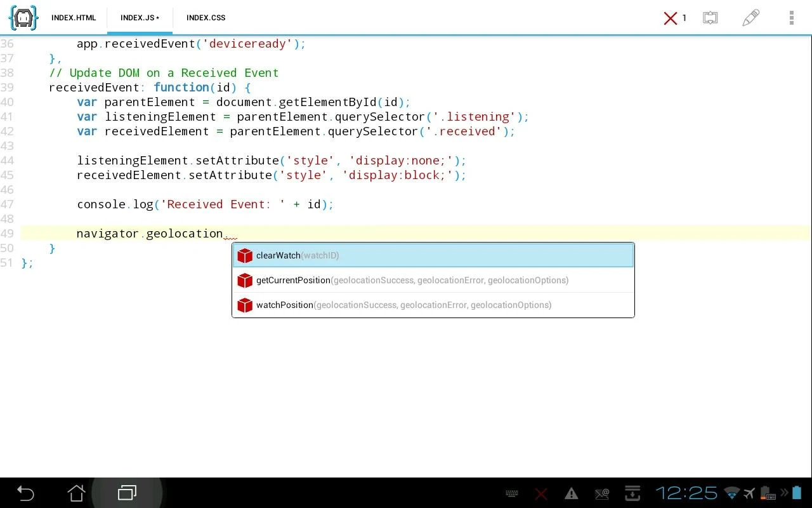This screenshot has height=508, width=812.
Task: Select the INDEX.JS tab
Action: [140, 18]
